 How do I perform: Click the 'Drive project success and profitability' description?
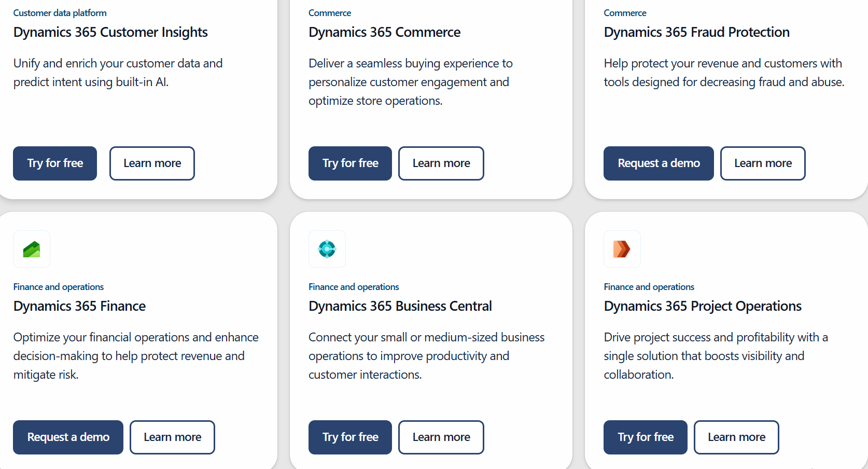[716, 356]
